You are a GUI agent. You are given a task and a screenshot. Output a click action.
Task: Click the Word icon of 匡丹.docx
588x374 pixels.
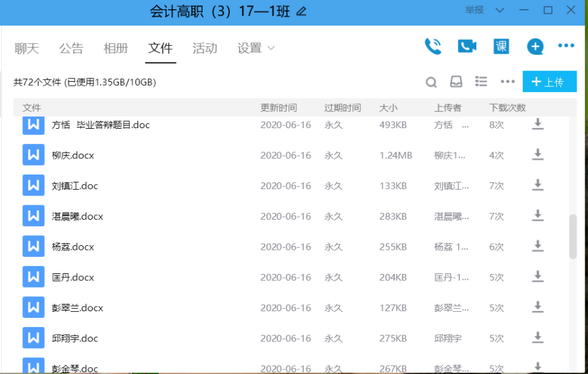(33, 277)
